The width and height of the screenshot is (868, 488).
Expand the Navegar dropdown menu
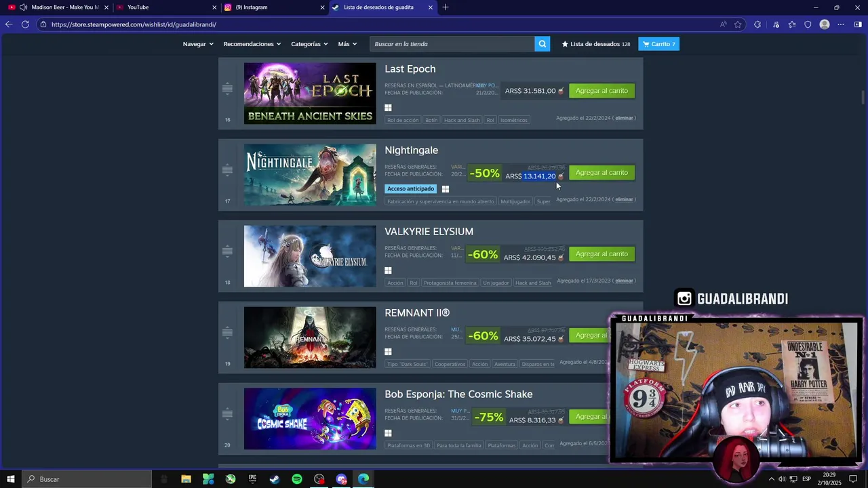[198, 44]
